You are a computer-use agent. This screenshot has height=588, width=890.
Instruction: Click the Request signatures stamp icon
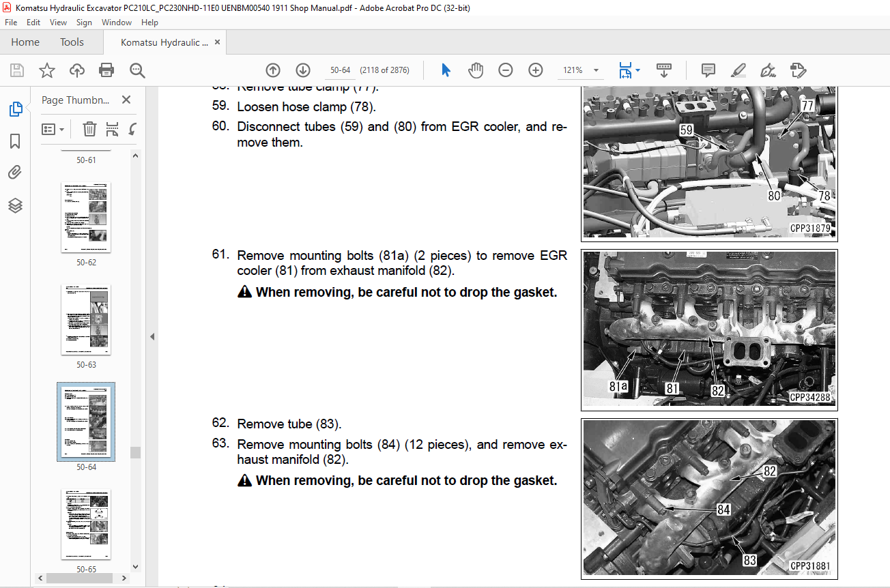pyautogui.click(x=798, y=70)
